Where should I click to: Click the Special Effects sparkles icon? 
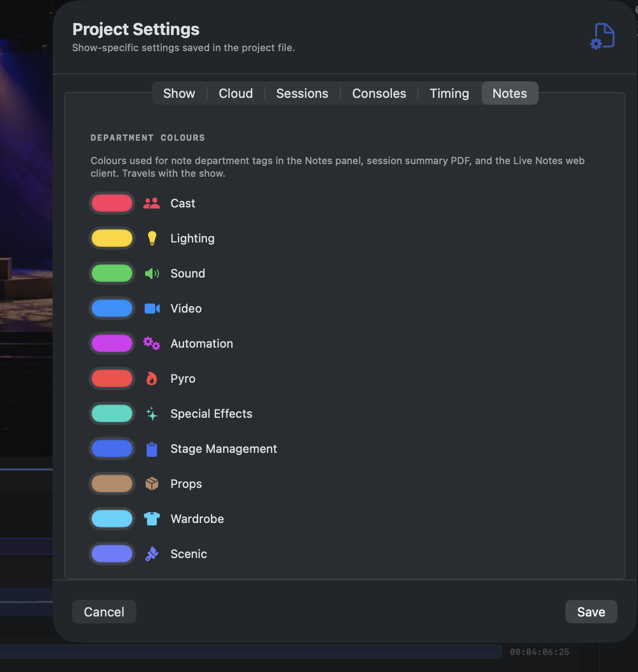(152, 413)
